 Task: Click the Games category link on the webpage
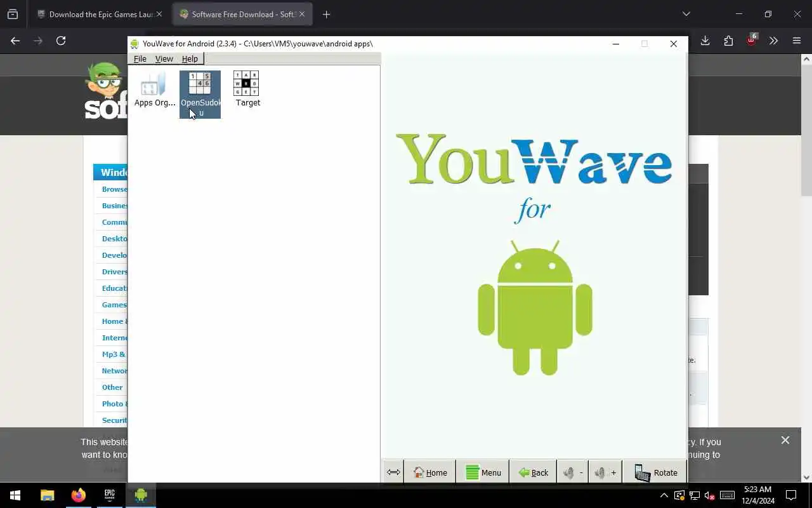(x=114, y=305)
